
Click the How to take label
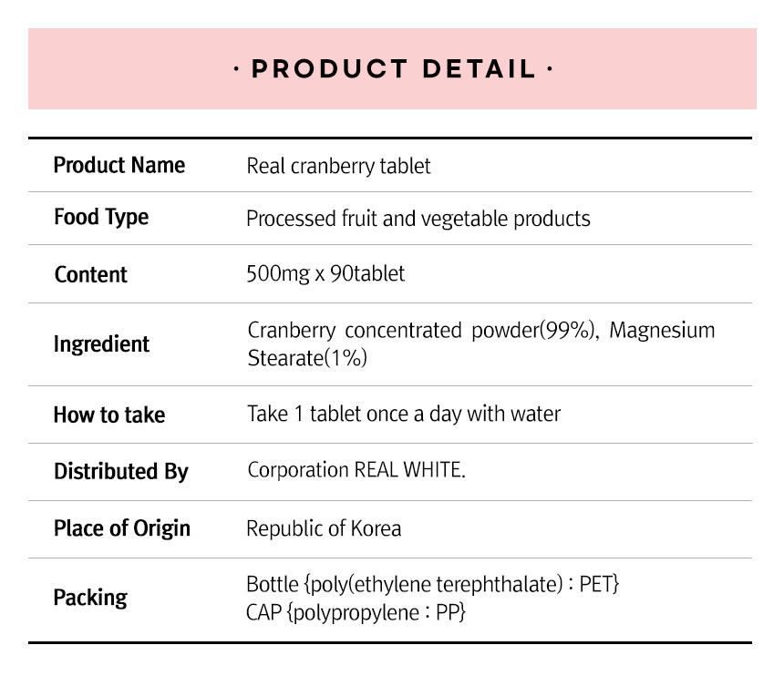tap(109, 415)
